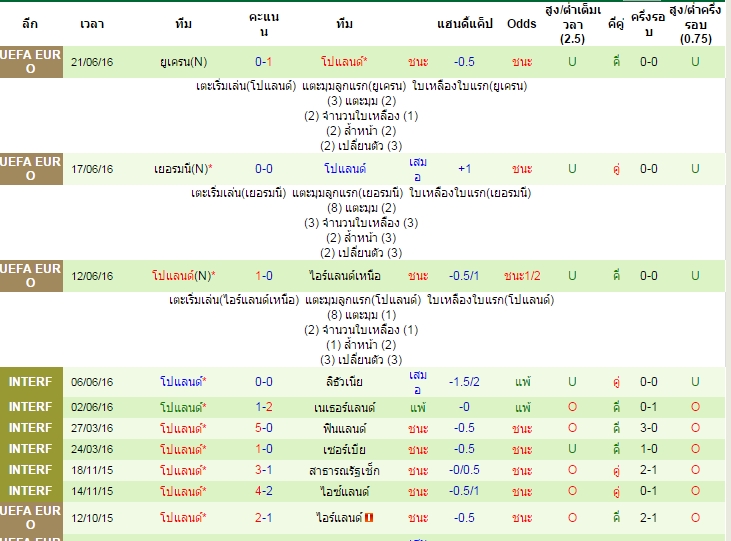Open the 5-0 score against ฟินแลนด์

(x=263, y=428)
